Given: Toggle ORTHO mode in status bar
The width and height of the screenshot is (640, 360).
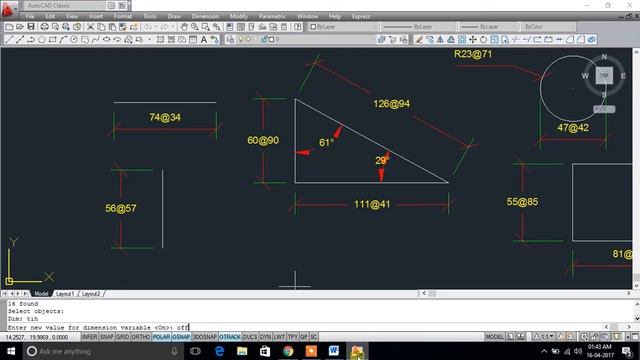Looking at the screenshot, I should [x=141, y=337].
